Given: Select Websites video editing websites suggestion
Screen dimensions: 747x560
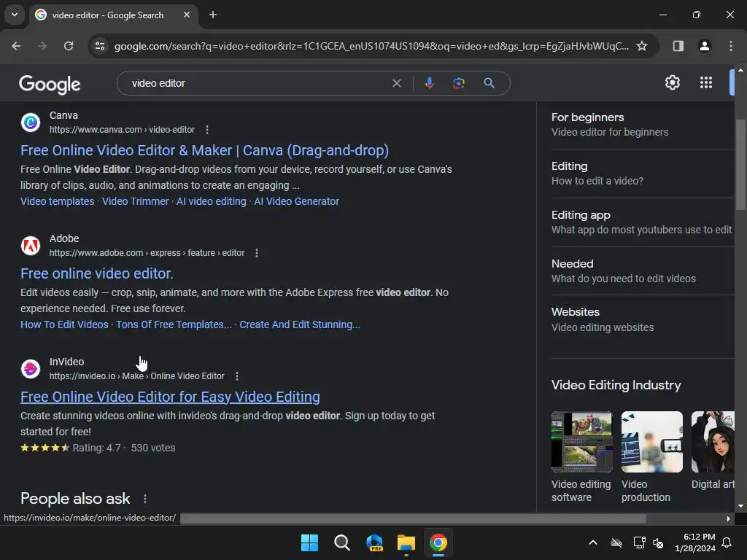Looking at the screenshot, I should [x=643, y=319].
